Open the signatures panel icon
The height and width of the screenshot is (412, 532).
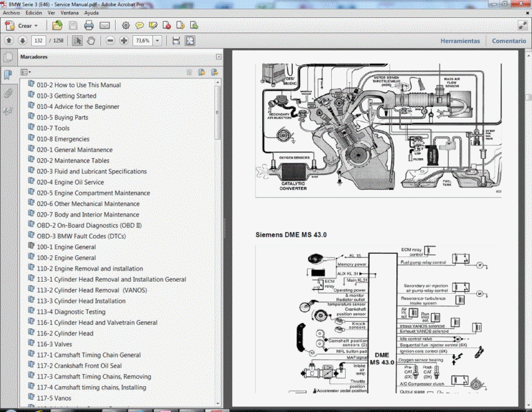(8, 110)
